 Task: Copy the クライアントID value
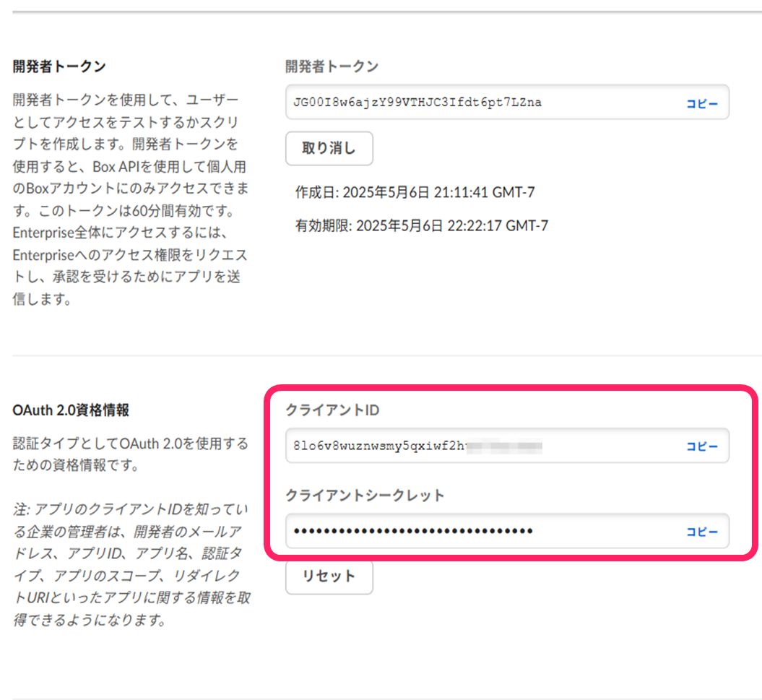click(702, 446)
